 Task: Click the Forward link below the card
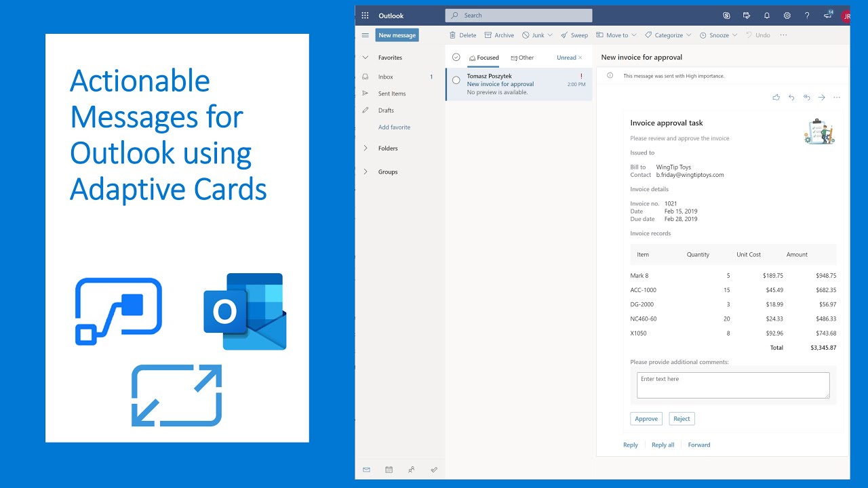[699, 445]
